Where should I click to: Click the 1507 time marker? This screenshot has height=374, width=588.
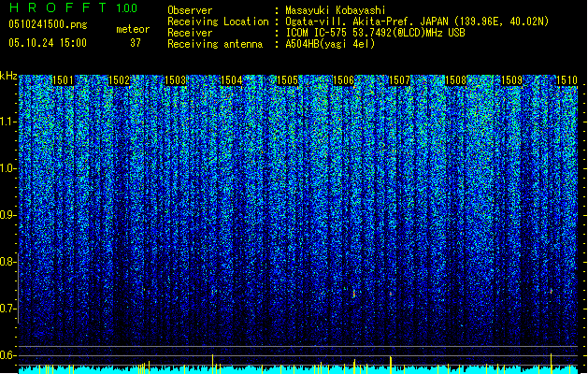coord(400,80)
